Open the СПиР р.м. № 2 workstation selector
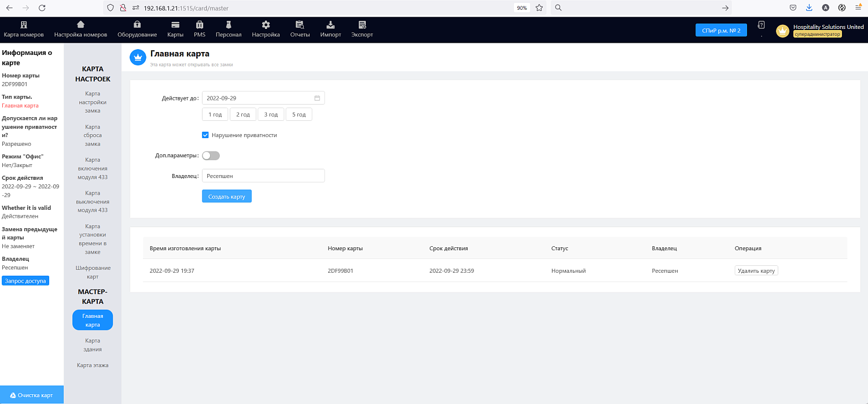 pyautogui.click(x=721, y=30)
